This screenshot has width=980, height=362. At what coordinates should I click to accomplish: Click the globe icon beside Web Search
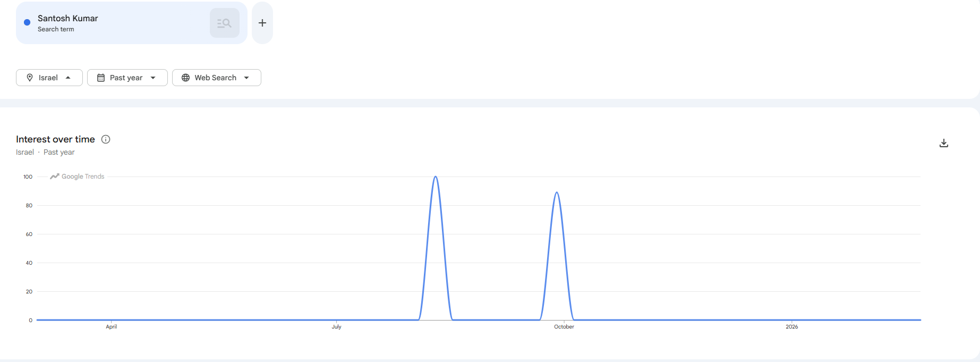(186, 78)
